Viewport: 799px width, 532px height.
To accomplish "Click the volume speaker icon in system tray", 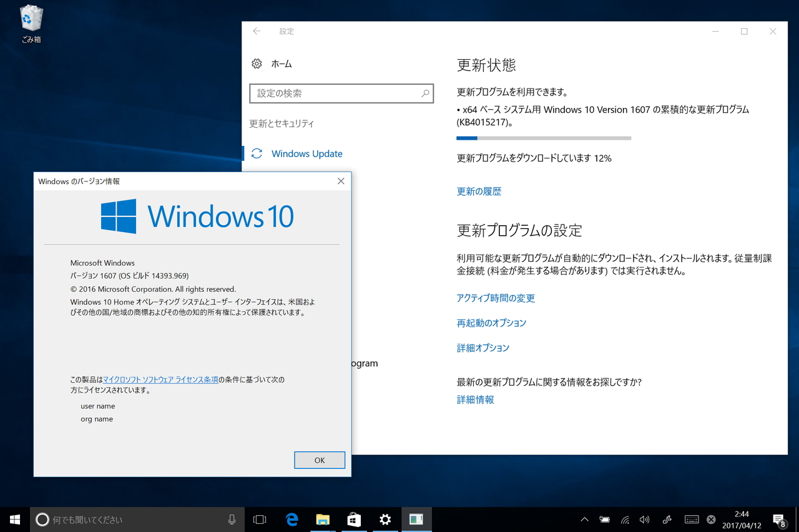I will (645, 519).
